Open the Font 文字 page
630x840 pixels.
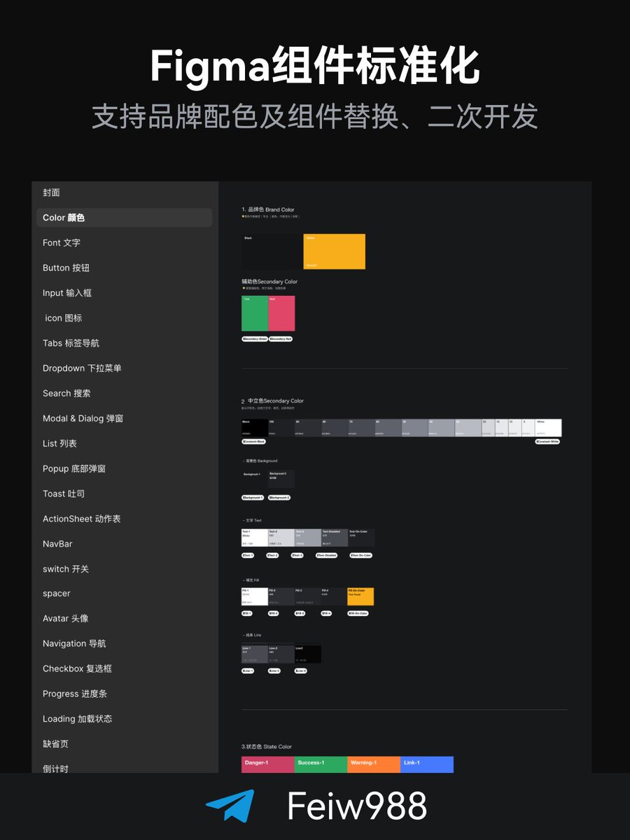(59, 243)
